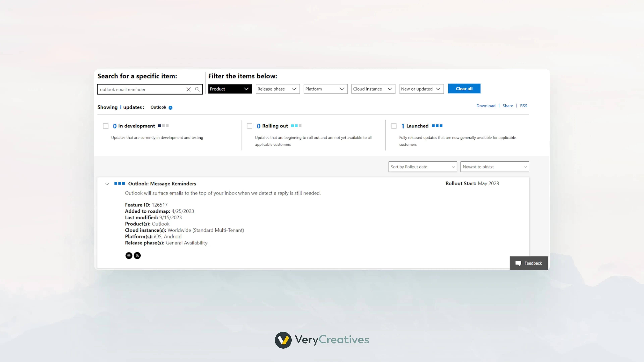Tick the Rolling out checkbox
644x362 pixels.
pyautogui.click(x=250, y=126)
